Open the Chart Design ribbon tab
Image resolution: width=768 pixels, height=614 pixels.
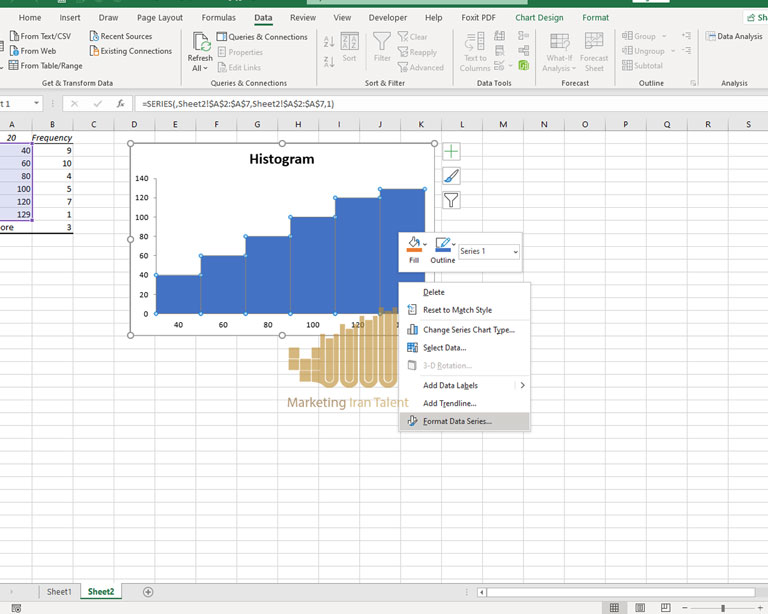pos(539,18)
